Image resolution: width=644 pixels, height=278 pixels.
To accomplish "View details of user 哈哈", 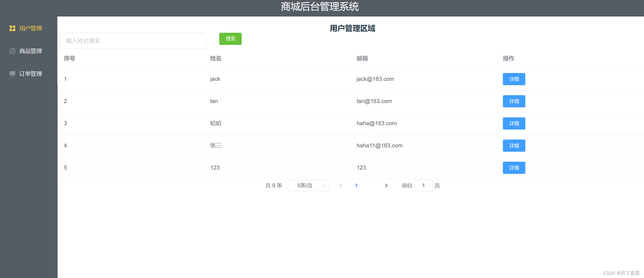I will pyautogui.click(x=514, y=123).
